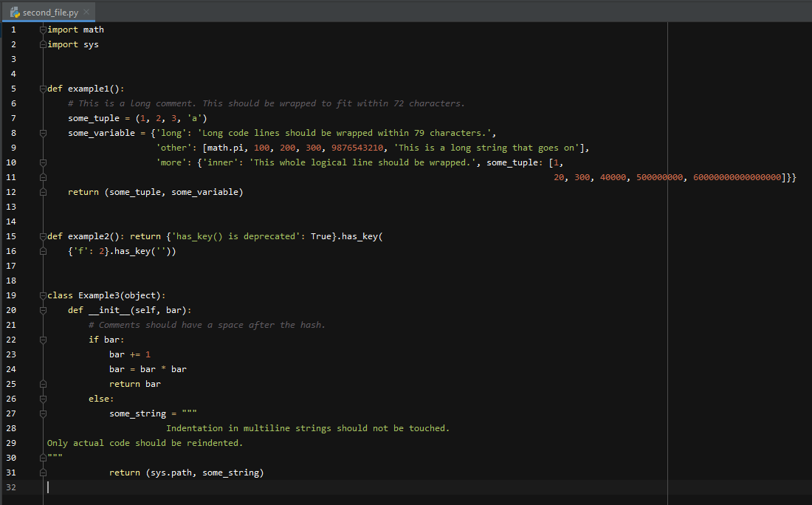Click 'return (some_tuple, some_variable)'
The image size is (812, 505).
[x=155, y=192]
